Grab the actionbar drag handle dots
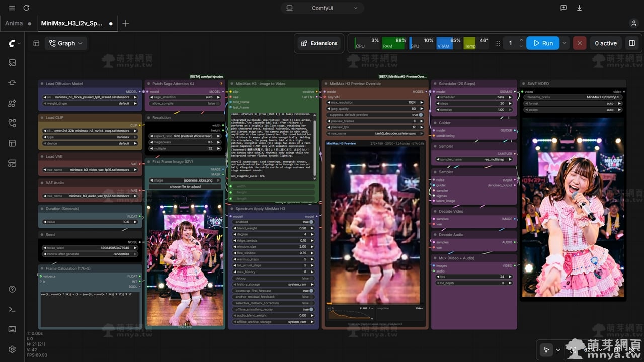Screen dimensions: 644x362 click(498, 43)
